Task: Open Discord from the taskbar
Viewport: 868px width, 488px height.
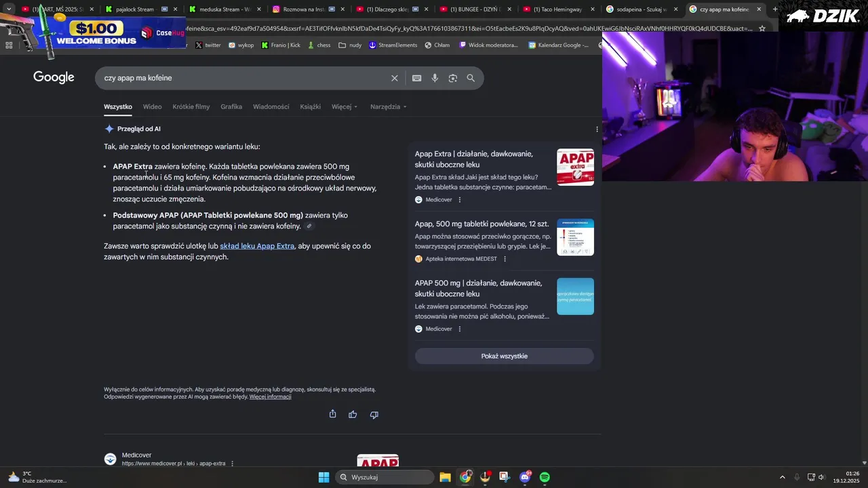Action: click(x=525, y=477)
